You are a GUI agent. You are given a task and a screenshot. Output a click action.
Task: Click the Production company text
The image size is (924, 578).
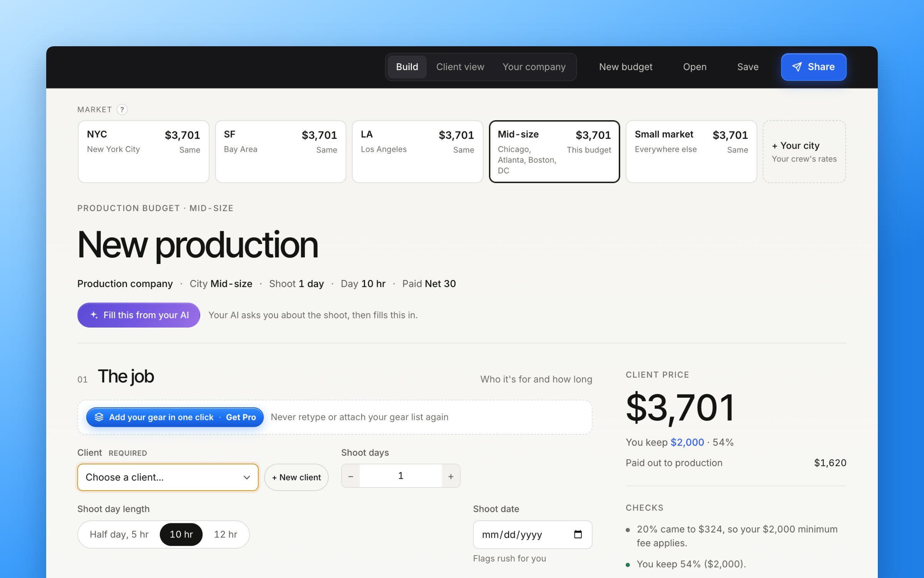coord(125,284)
